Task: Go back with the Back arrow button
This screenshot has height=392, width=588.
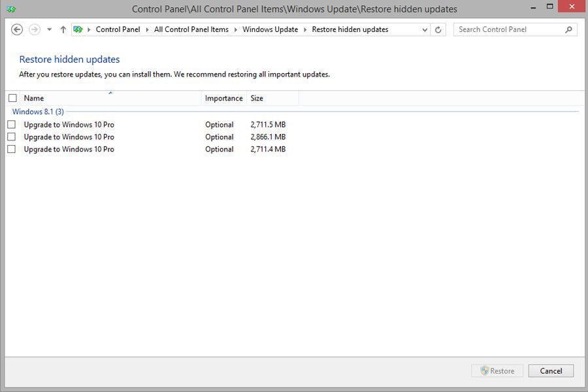Action: coord(17,29)
